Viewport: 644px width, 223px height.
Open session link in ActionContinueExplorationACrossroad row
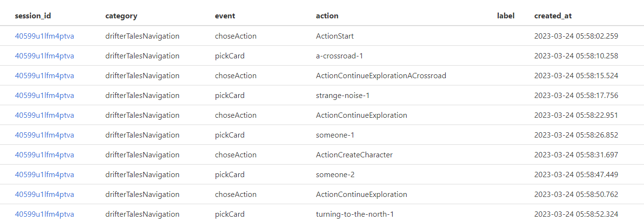point(44,75)
